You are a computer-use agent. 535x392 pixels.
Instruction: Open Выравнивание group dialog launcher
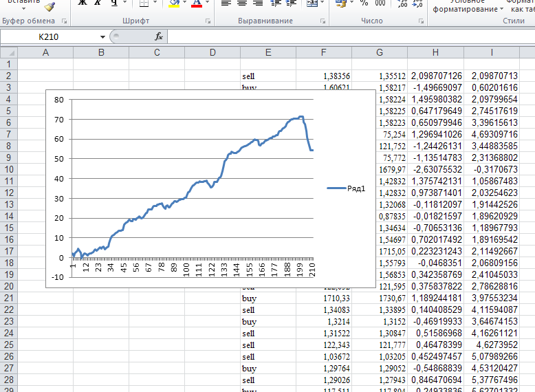coord(323,21)
